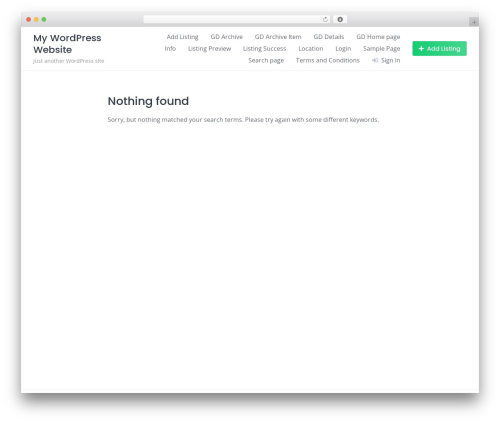Open the Add Listing menu item
500x423 pixels.
coord(182,37)
